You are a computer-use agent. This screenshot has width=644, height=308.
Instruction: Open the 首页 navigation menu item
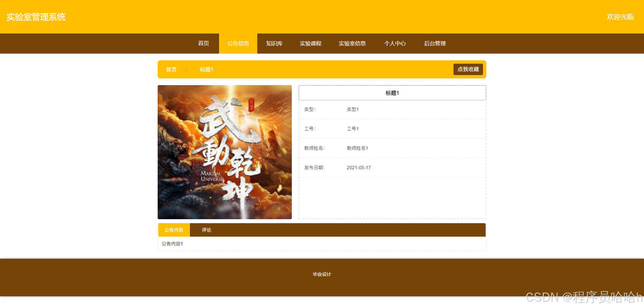coord(204,44)
